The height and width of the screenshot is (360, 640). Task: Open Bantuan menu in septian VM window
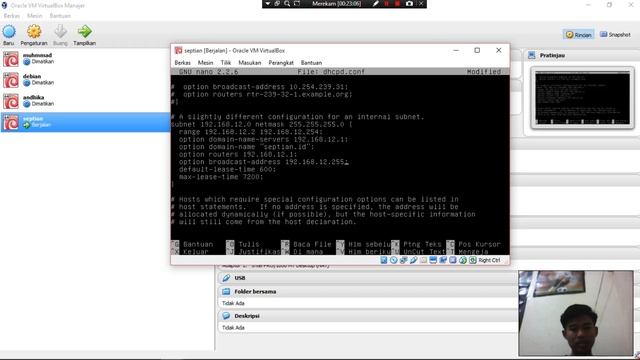(311, 62)
